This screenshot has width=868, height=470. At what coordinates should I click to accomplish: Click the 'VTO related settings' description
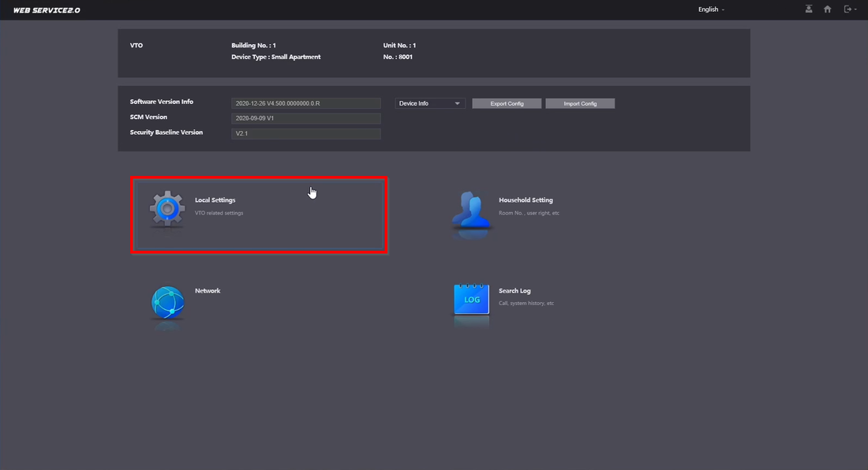tap(219, 213)
